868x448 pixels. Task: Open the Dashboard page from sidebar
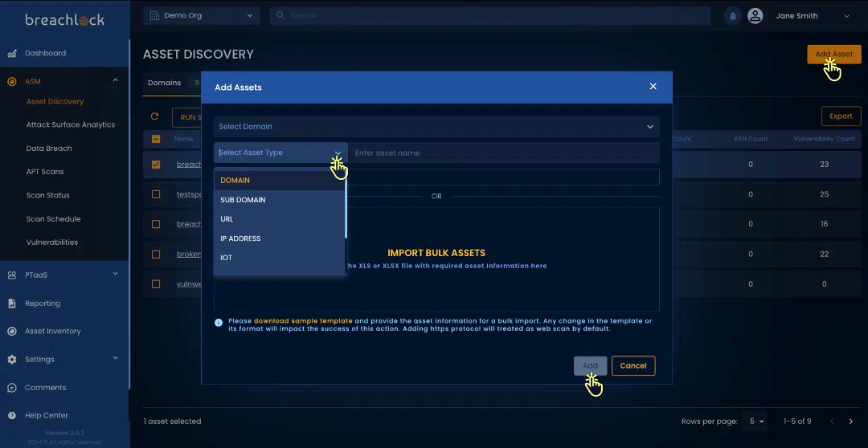click(x=45, y=53)
